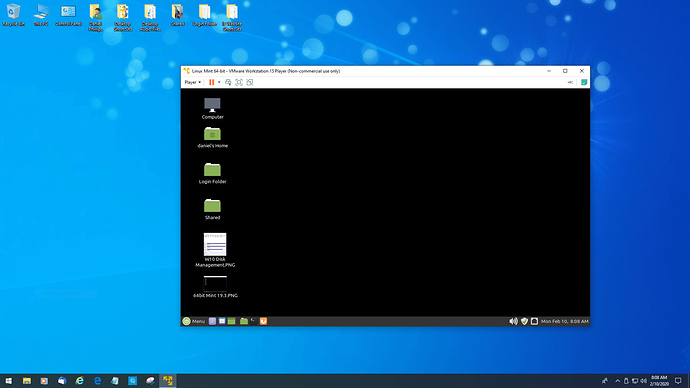Open the green Files folder launcher in Mint panel

(x=244, y=321)
